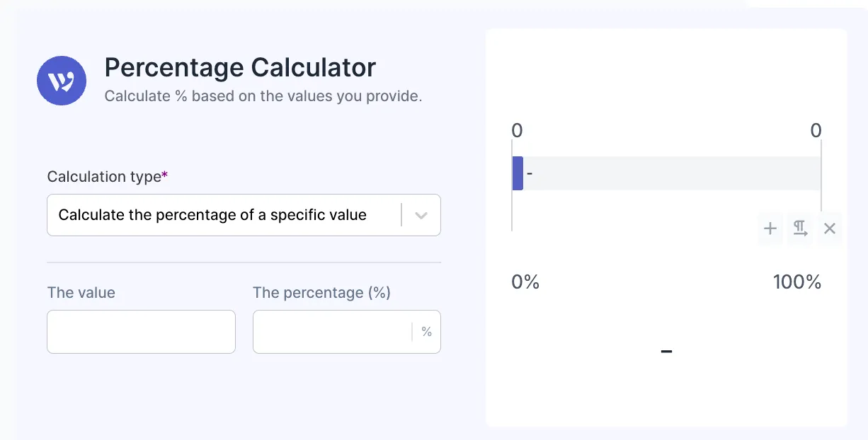Click the left 0 value above the bar
868x440 pixels.
pyautogui.click(x=516, y=130)
